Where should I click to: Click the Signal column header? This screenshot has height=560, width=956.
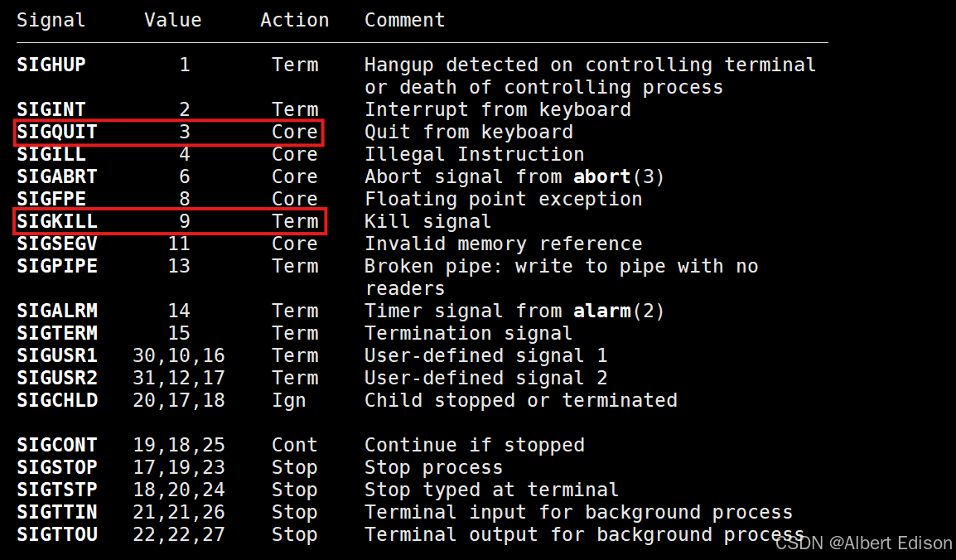[51, 20]
